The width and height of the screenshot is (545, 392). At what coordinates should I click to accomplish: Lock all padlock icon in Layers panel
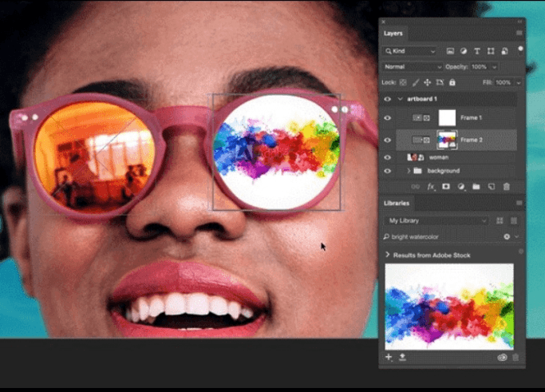coord(452,82)
